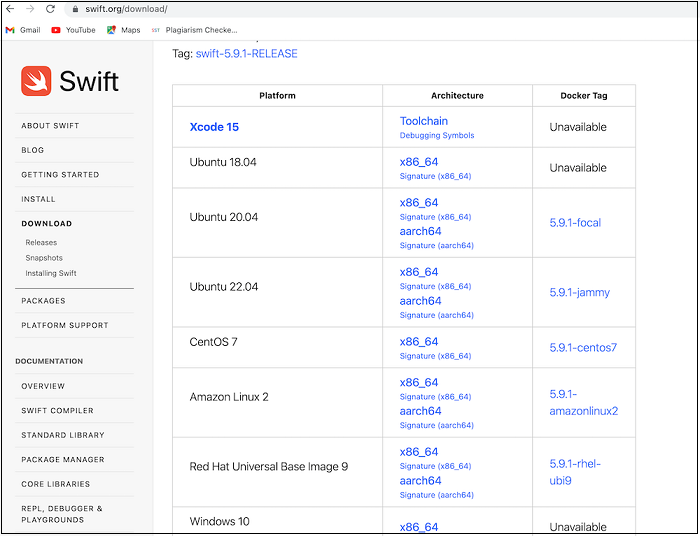Select About Swift in the sidebar

coord(50,126)
